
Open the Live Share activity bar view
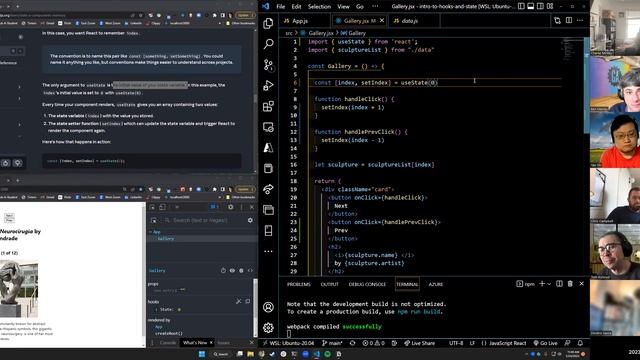pyautogui.click(x=268, y=189)
